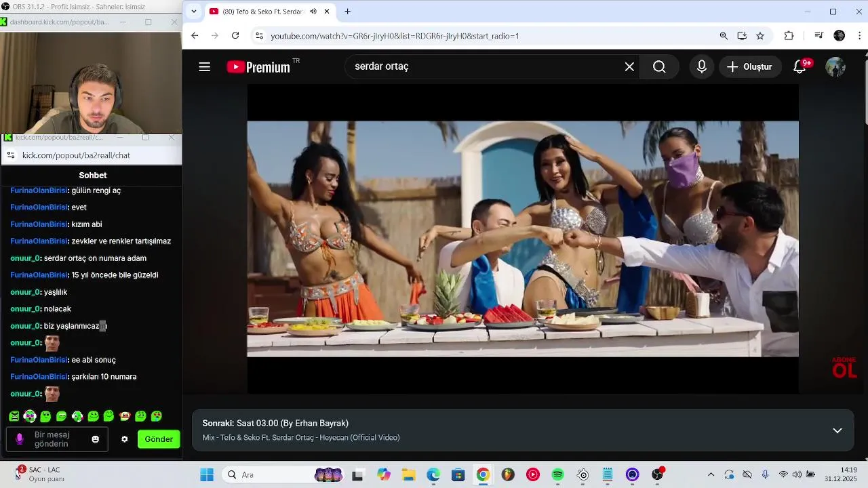This screenshot has width=868, height=488.
Task: Open site info icon in Kick chat window
Action: [10, 155]
